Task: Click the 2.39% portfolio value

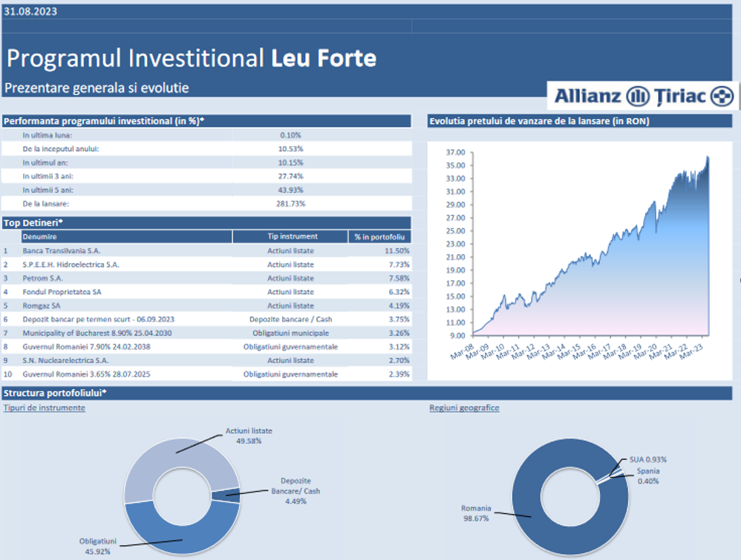Action: [x=399, y=374]
